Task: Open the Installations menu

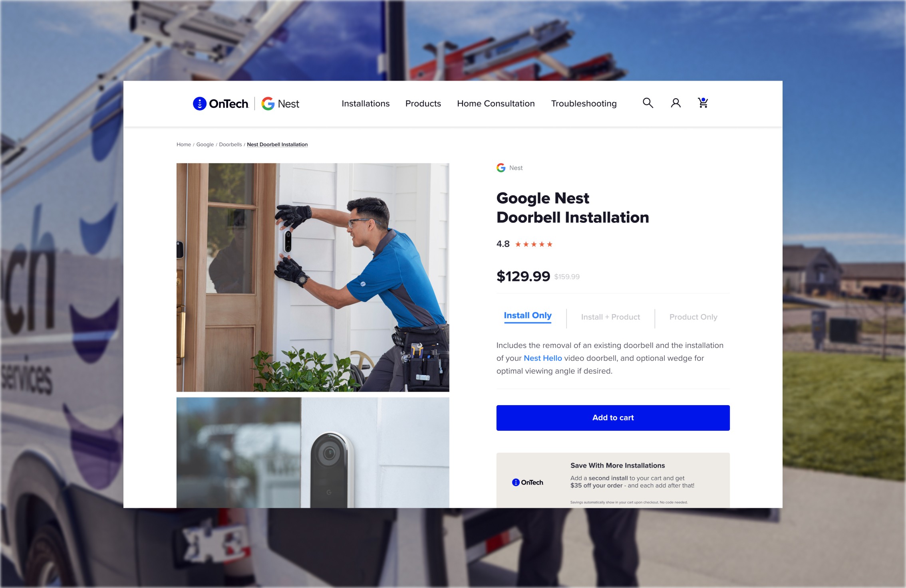Action: [x=366, y=104]
